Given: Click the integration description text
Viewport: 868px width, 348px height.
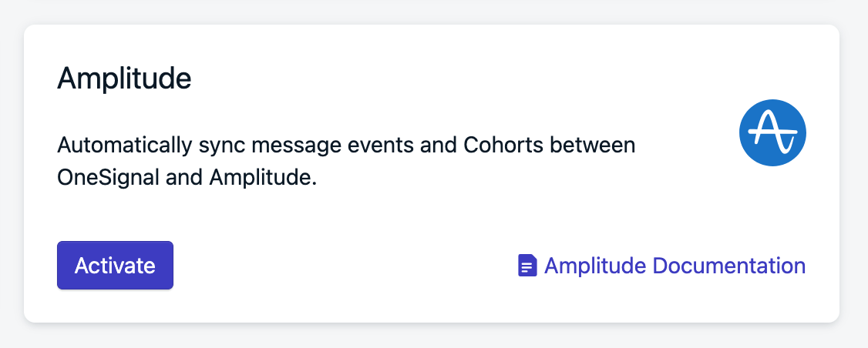Looking at the screenshot, I should click(x=346, y=162).
